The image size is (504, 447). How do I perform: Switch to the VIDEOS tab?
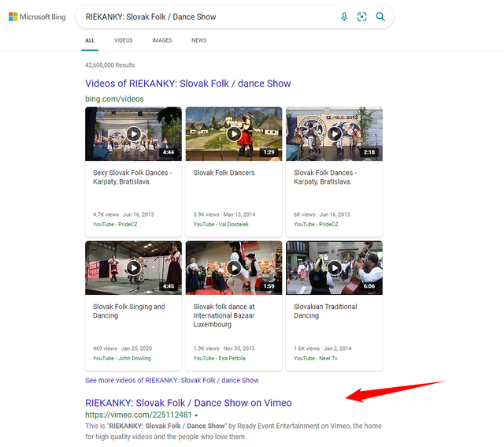point(124,40)
